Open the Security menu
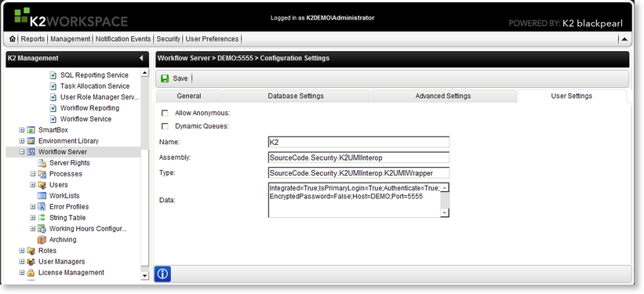Image resolution: width=644 pixels, height=294 pixels. (x=169, y=39)
